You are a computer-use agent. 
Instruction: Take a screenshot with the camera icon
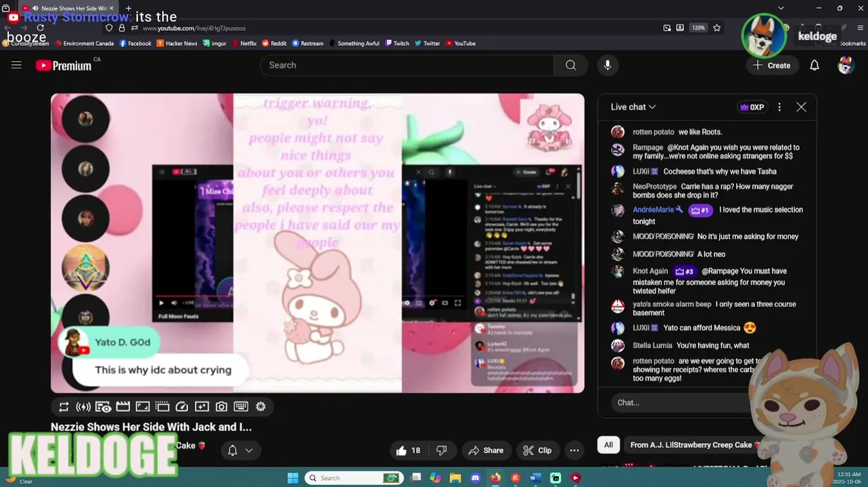221,407
